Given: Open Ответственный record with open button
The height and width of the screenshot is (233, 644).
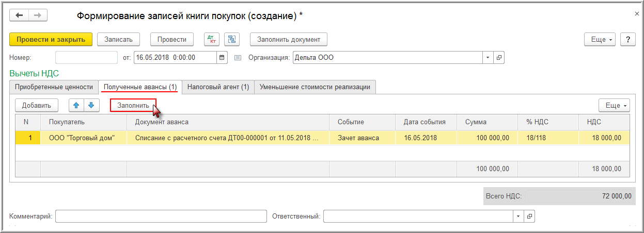Looking at the screenshot, I should (x=529, y=217).
